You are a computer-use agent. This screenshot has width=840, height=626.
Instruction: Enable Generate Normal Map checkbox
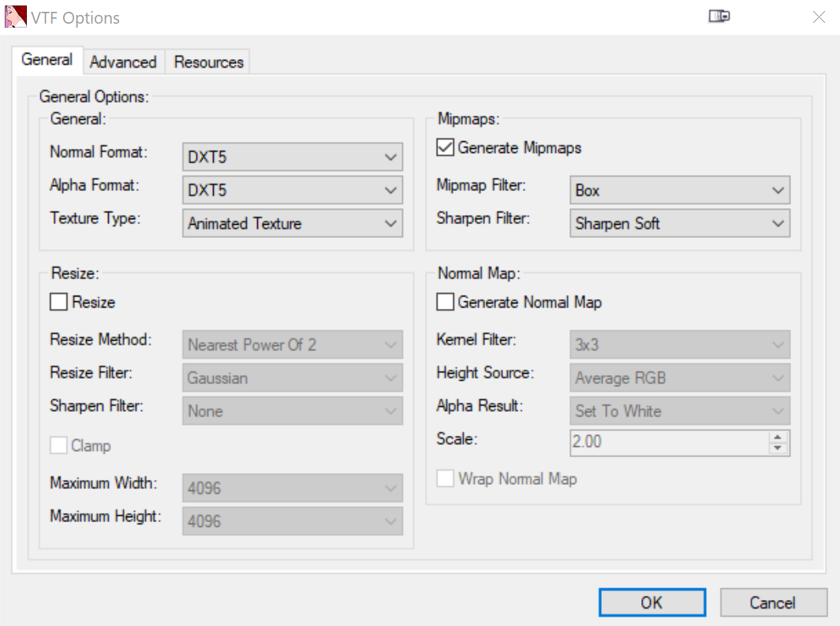446,302
